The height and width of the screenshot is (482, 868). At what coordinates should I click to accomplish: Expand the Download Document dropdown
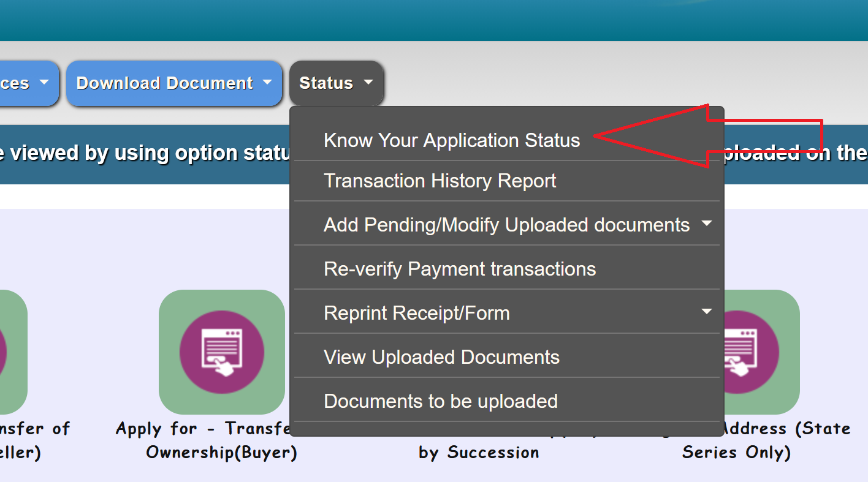174,83
